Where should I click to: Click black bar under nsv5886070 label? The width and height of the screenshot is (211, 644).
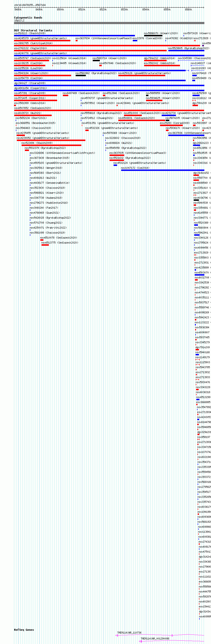click(x=153, y=36)
